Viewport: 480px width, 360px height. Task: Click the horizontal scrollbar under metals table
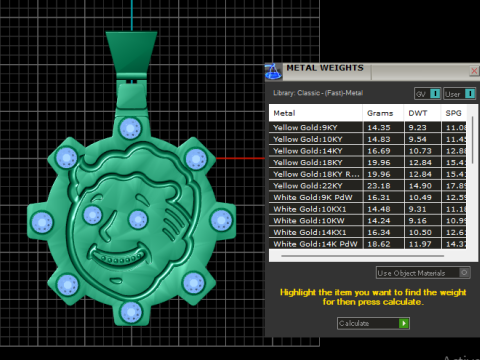[x=362, y=256]
